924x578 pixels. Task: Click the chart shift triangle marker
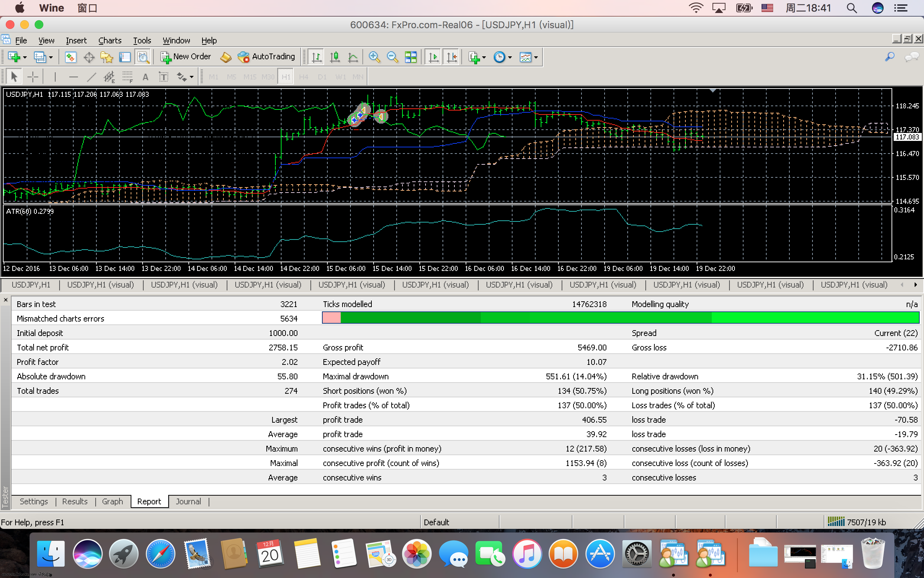click(712, 91)
